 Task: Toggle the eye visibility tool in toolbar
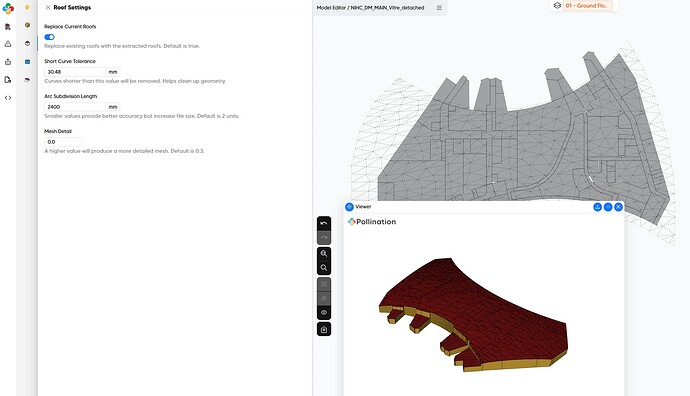click(x=324, y=312)
